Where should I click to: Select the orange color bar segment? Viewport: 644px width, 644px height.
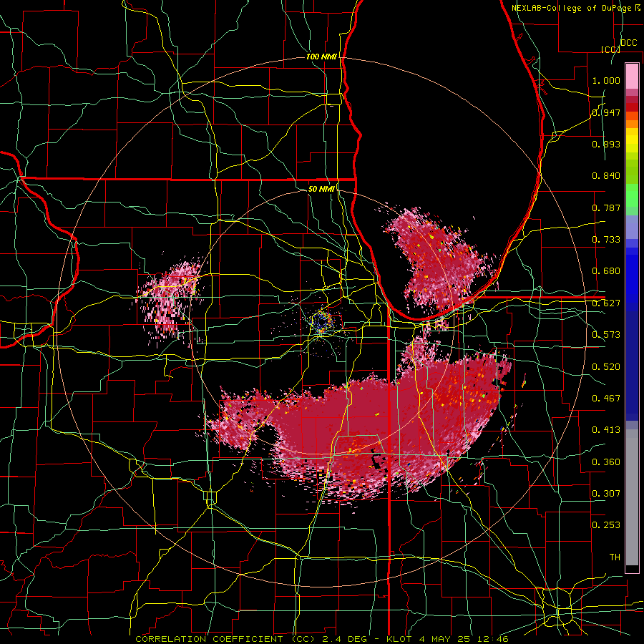click(632, 124)
